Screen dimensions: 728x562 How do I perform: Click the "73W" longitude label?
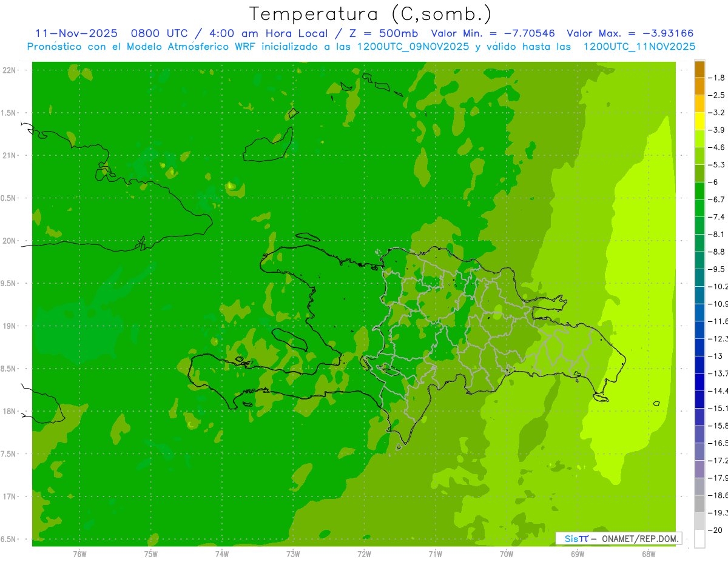(293, 554)
